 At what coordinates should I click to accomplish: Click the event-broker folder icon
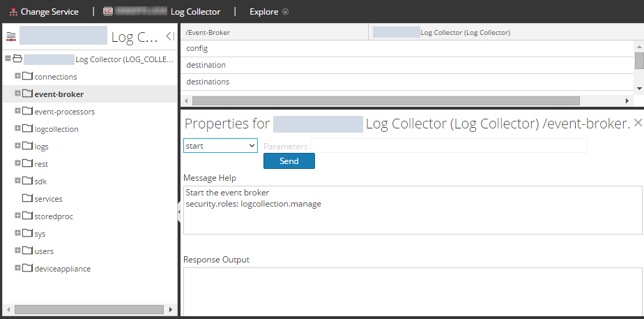tap(27, 94)
